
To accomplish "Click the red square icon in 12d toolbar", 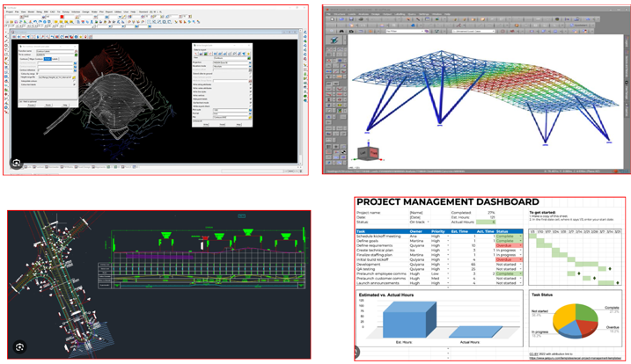I will click(x=62, y=17).
